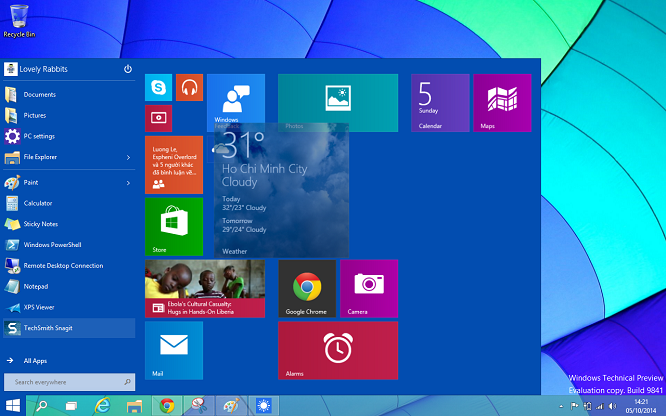Viewport: 666px width, 416px height.
Task: Switch to Snipping Tool on taskbar
Action: click(x=199, y=406)
